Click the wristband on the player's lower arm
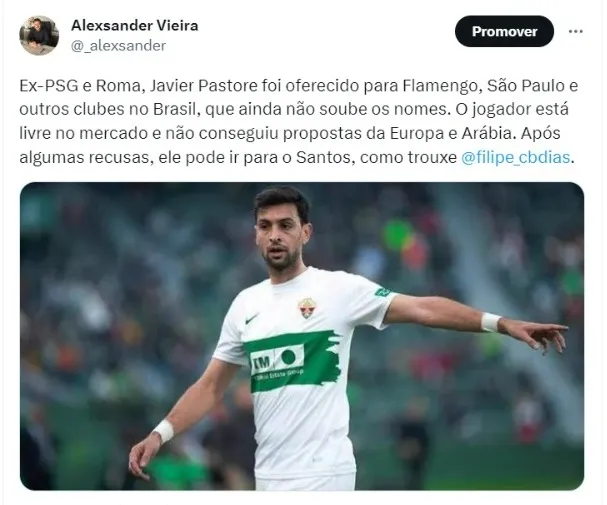Screen dimensions: 607x505 [164, 431]
